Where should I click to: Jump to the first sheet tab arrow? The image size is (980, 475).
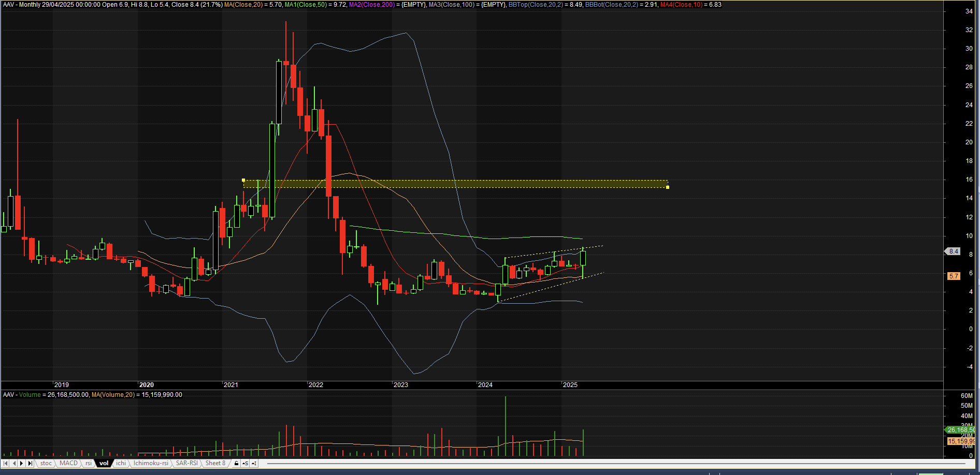(x=6, y=463)
